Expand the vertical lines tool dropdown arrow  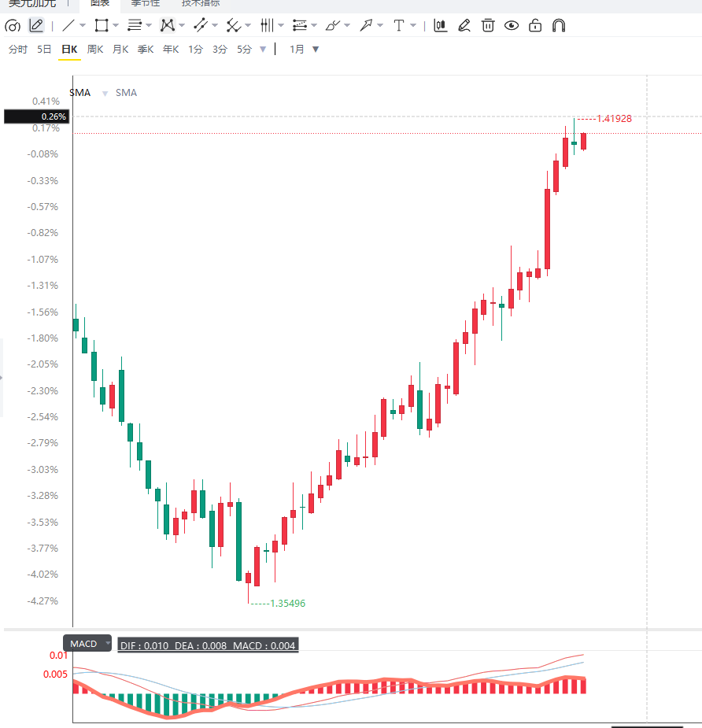[281, 25]
